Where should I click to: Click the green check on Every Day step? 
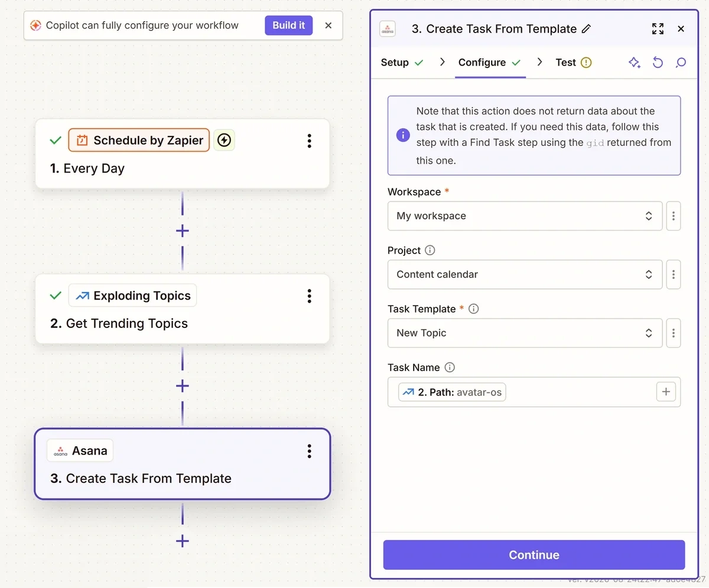pos(56,141)
